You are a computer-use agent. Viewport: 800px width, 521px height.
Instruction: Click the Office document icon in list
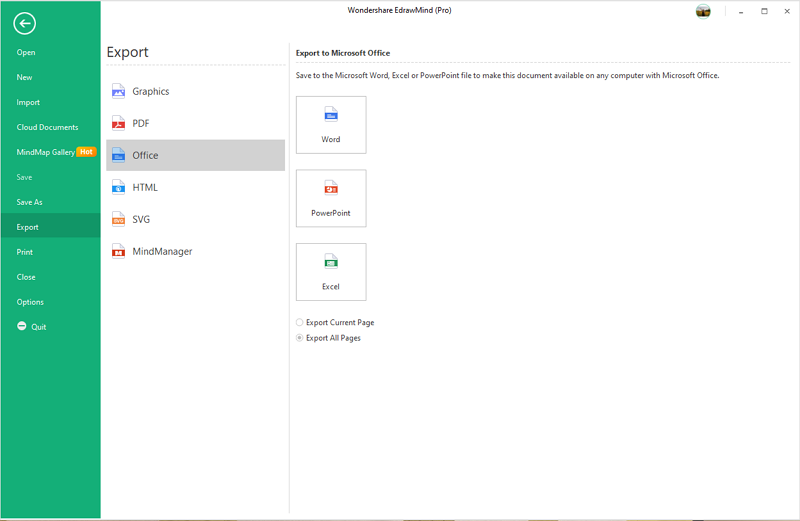point(118,155)
